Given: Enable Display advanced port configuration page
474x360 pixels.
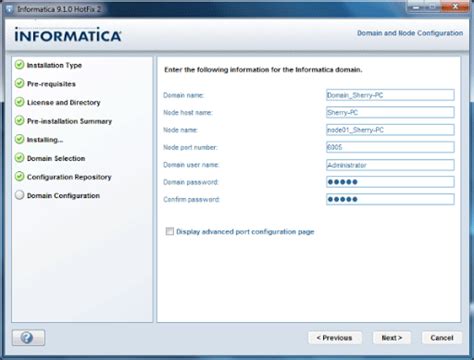Looking at the screenshot, I should (170, 231).
